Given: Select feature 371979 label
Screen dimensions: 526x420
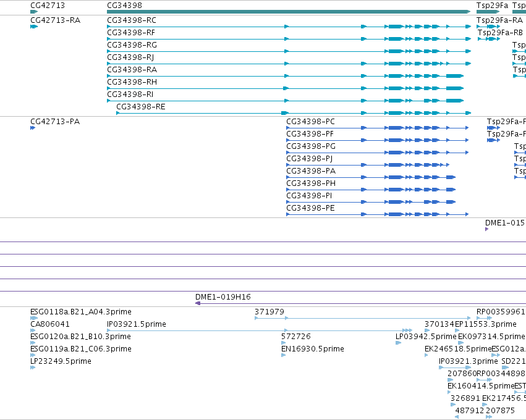Looking at the screenshot, I should click(x=269, y=312).
